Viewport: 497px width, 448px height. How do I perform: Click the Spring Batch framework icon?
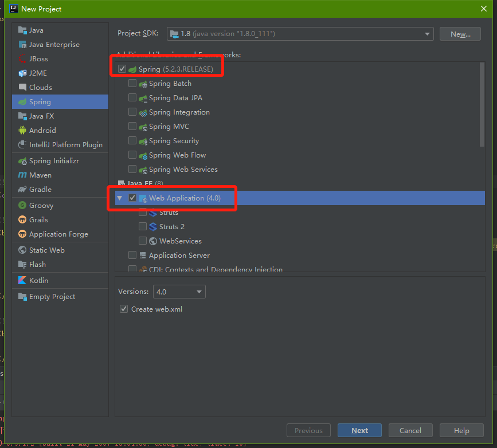pos(143,84)
